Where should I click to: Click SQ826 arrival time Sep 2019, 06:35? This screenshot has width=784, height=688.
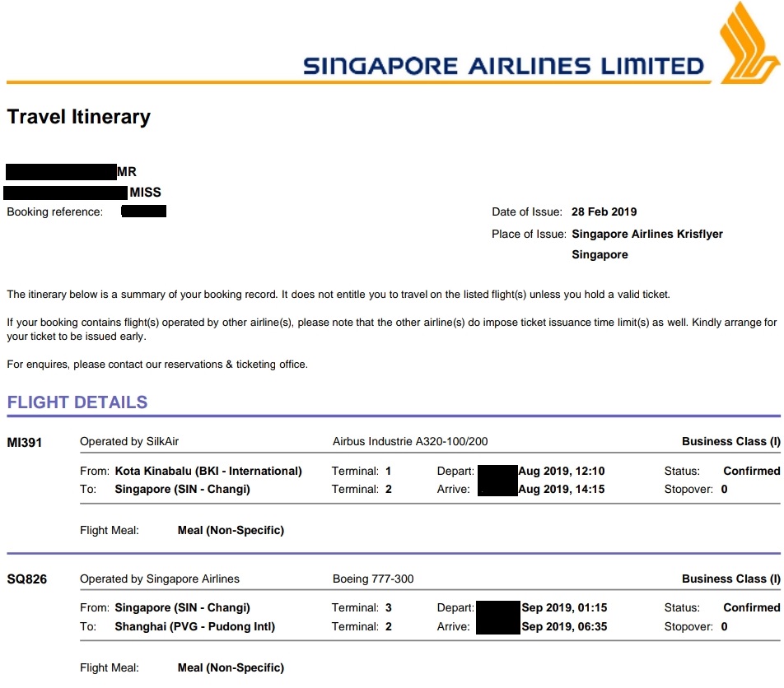564,627
